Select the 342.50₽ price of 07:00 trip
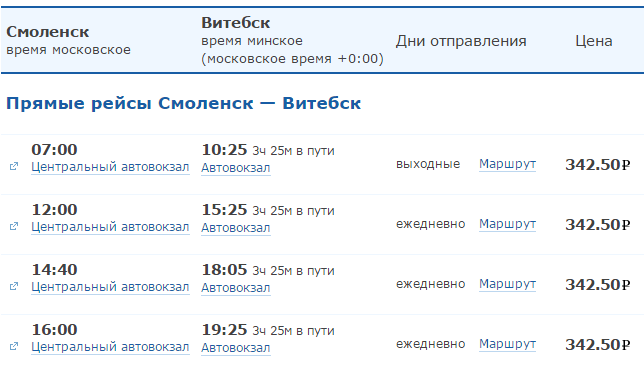Viewport: 644px width, 368px height. click(x=598, y=165)
